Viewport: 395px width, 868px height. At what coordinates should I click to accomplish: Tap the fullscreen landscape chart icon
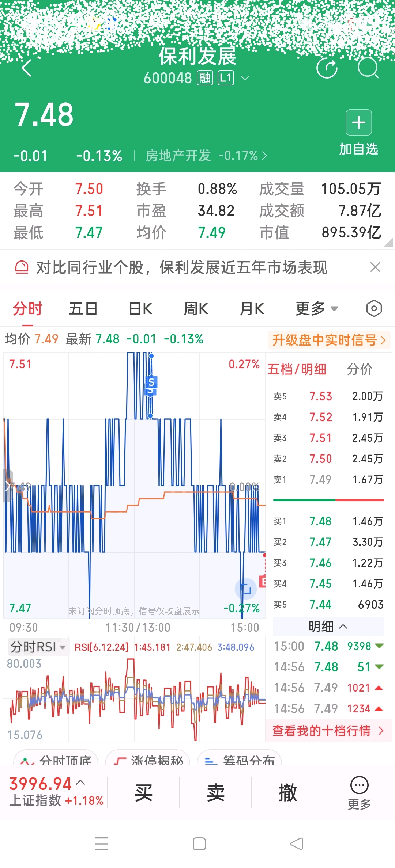click(x=245, y=588)
